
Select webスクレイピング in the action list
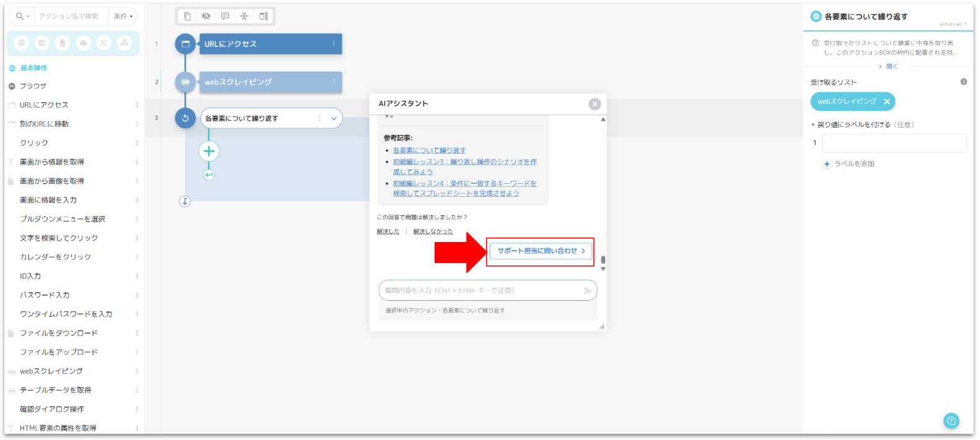point(51,371)
